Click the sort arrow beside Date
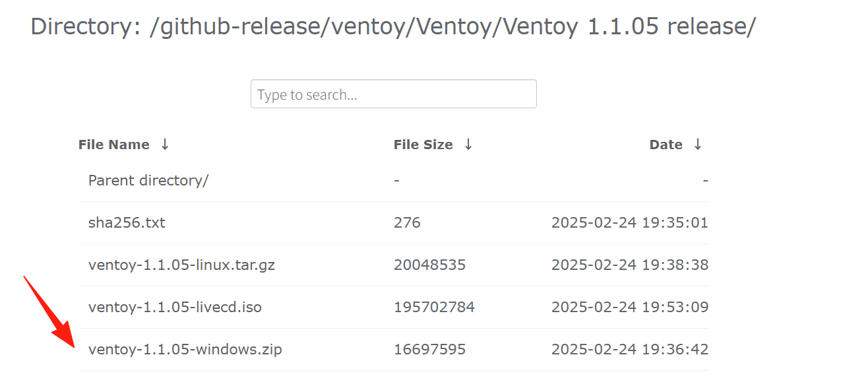The image size is (868, 392). [x=698, y=145]
